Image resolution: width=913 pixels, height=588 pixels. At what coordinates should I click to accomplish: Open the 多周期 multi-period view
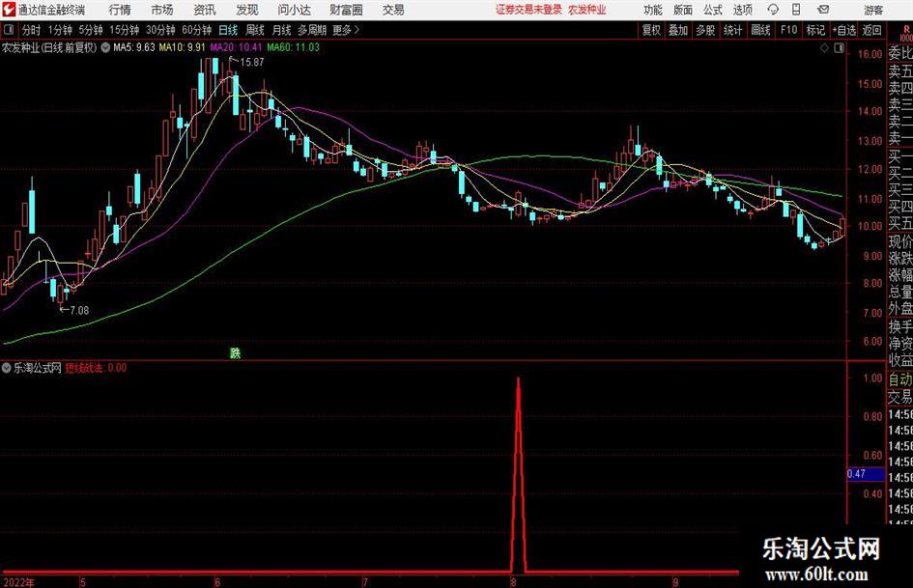point(312,30)
